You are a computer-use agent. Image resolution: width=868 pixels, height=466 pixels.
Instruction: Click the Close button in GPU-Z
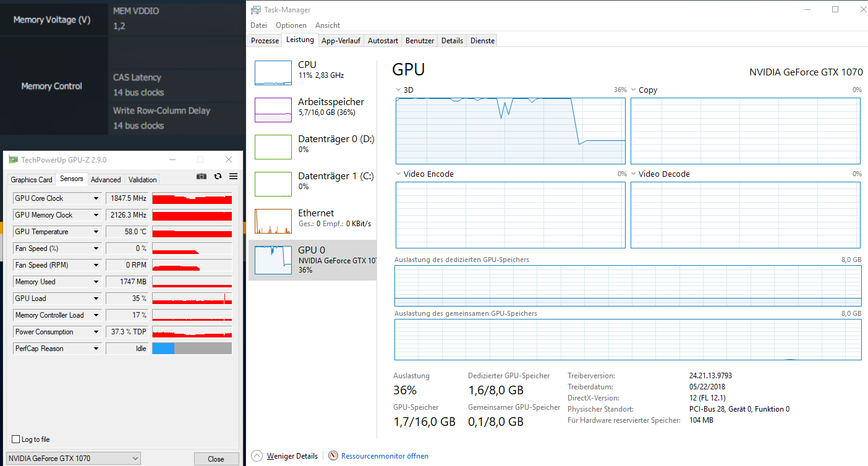[216, 459]
